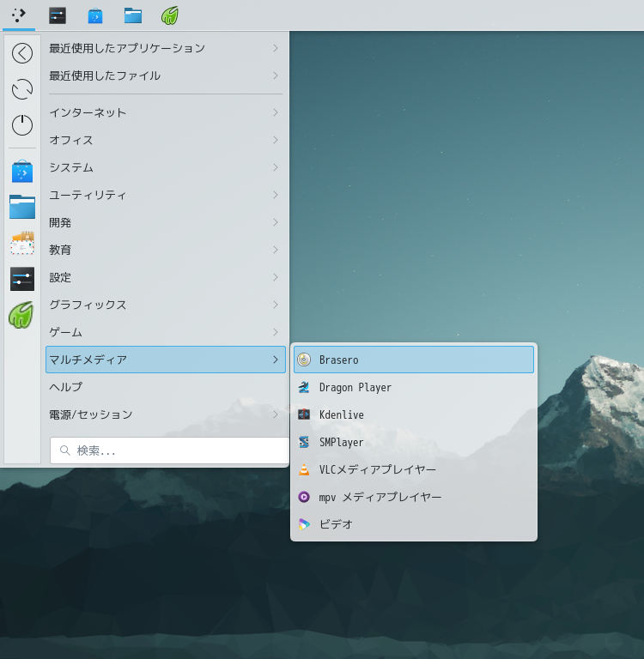Click the power-off icon in the sidebar
Screen dimensions: 644x659
click(22, 124)
